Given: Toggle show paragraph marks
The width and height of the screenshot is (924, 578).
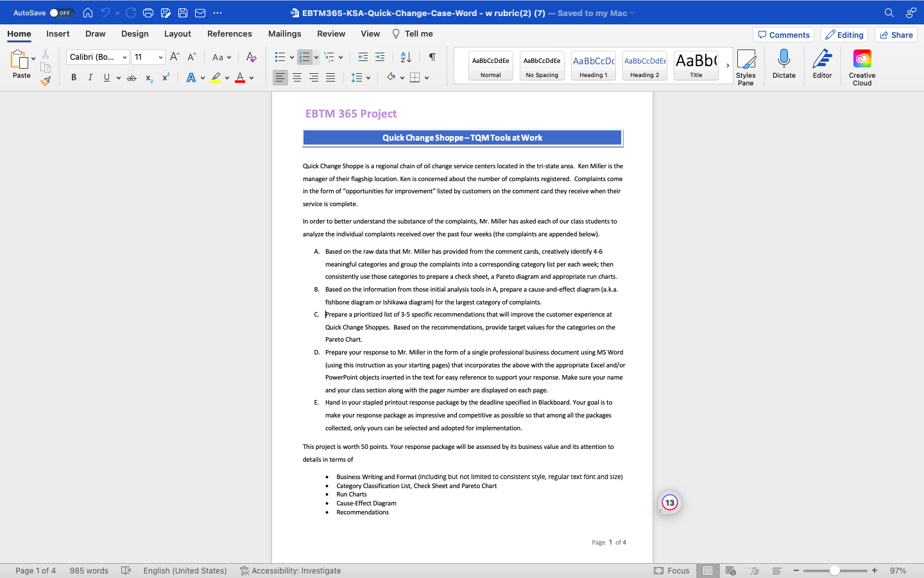Looking at the screenshot, I should pos(432,57).
